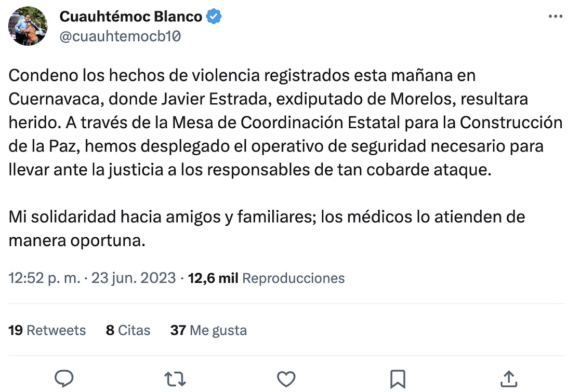Open the share tweet menu

pyautogui.click(x=509, y=379)
